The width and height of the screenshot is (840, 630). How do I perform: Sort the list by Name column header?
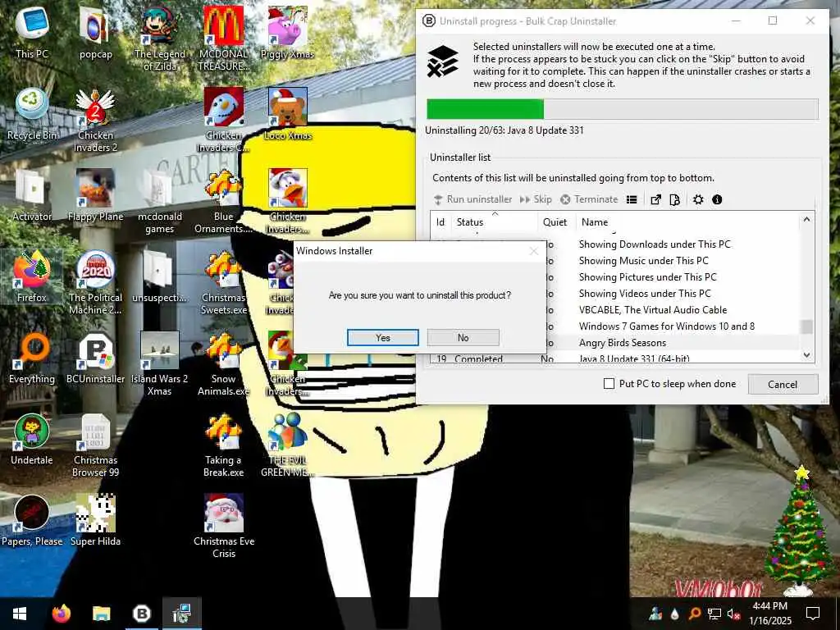click(x=688, y=221)
